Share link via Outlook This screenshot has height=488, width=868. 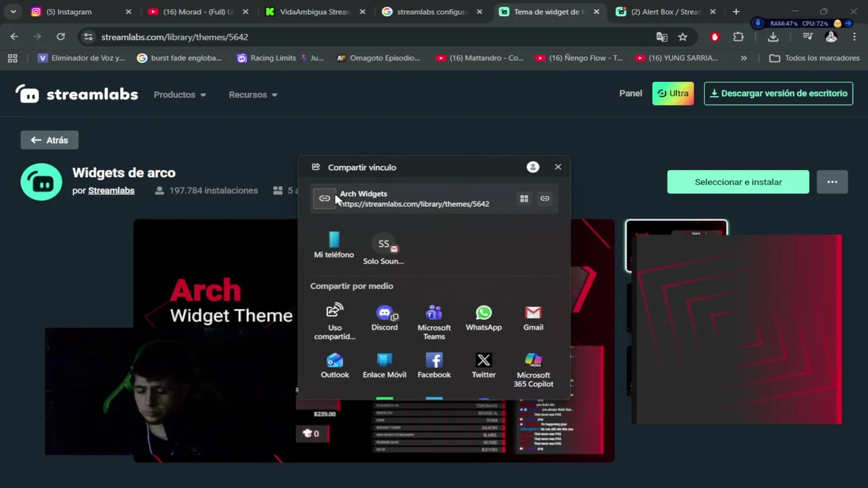point(335,365)
